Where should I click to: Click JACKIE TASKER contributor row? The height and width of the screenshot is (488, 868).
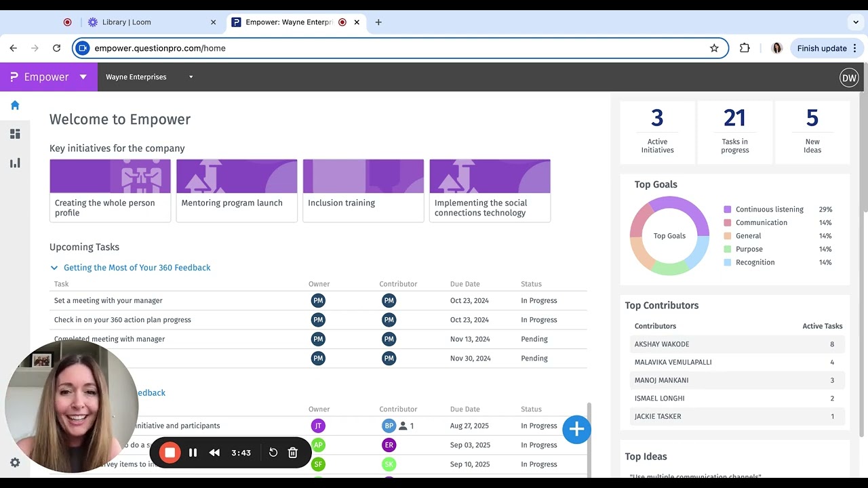tap(738, 416)
